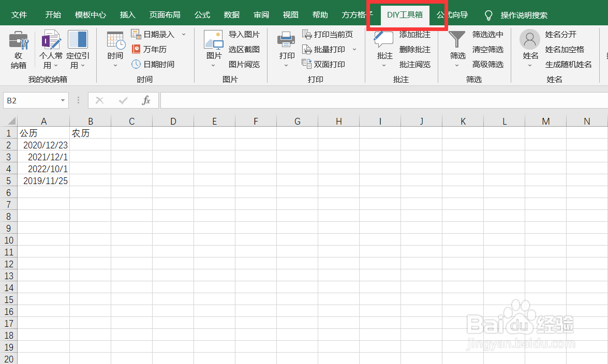This screenshot has height=364, width=608.
Task: Select the 批量打印 icon
Action: point(307,49)
